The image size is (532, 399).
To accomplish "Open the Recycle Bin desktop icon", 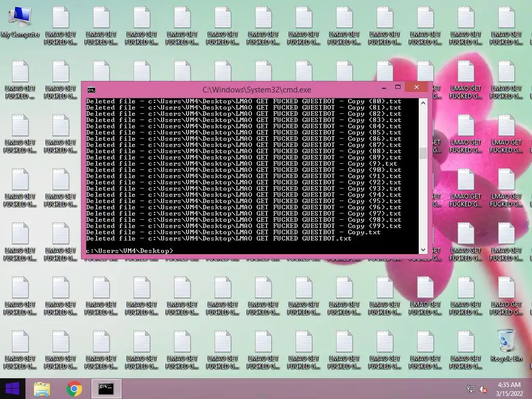I will pyautogui.click(x=506, y=345).
